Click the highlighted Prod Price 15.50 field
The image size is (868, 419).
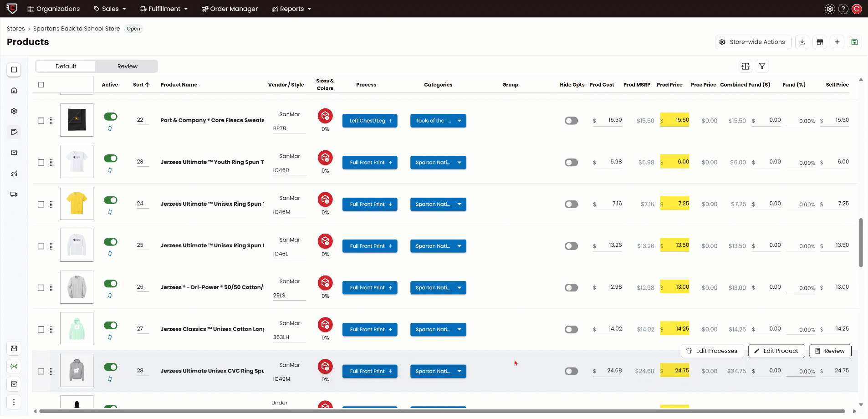[674, 120]
